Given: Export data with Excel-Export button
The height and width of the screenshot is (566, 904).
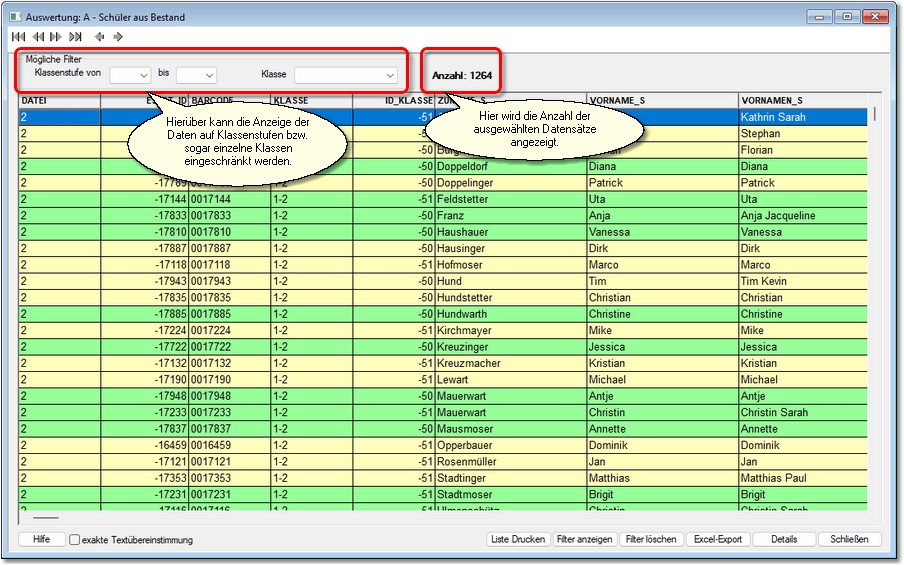Looking at the screenshot, I should point(718,540).
